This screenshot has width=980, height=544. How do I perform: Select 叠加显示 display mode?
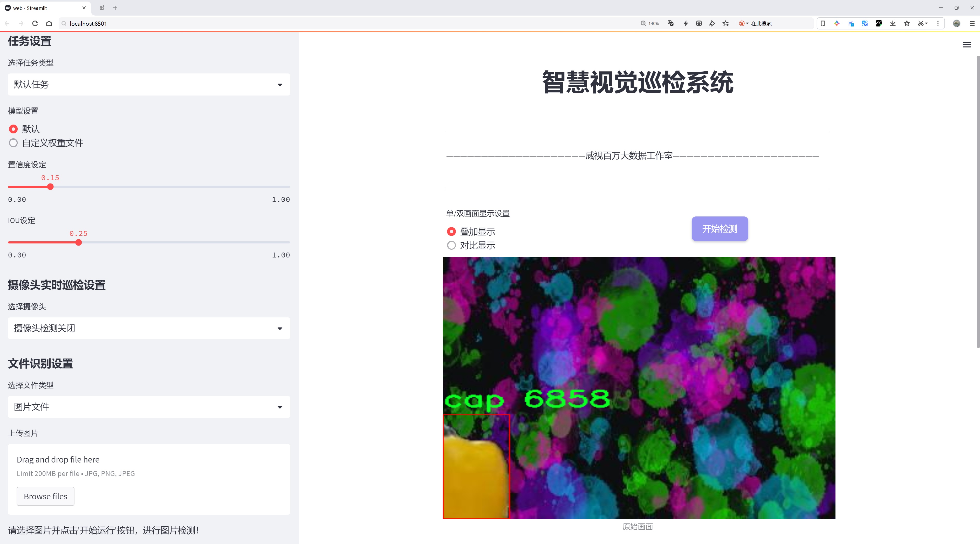pos(451,231)
